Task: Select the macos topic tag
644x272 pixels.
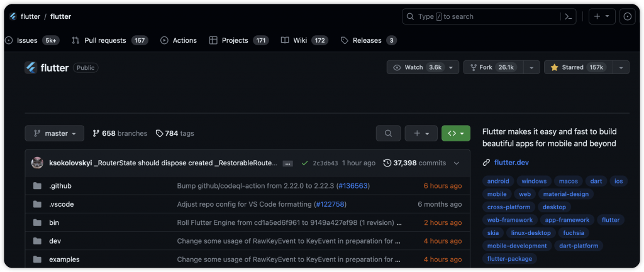Action: click(x=569, y=181)
